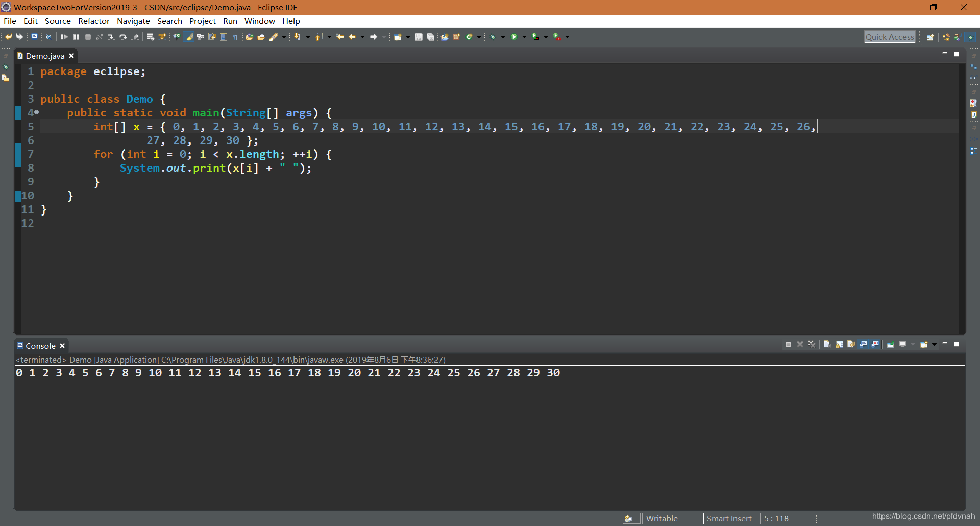The width and height of the screenshot is (980, 526).
Task: Open the Window menu
Action: pyautogui.click(x=260, y=21)
